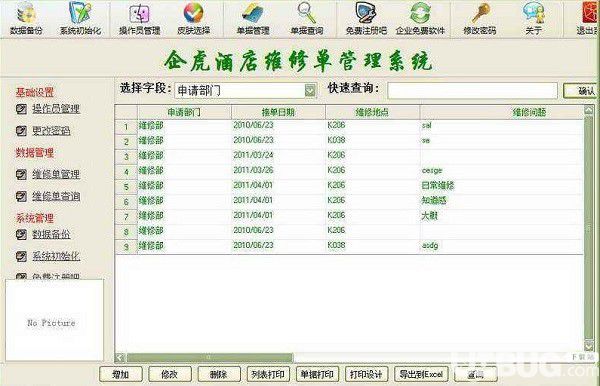Open the 关于 toolbar icon
The width and height of the screenshot is (600, 386).
pyautogui.click(x=533, y=18)
